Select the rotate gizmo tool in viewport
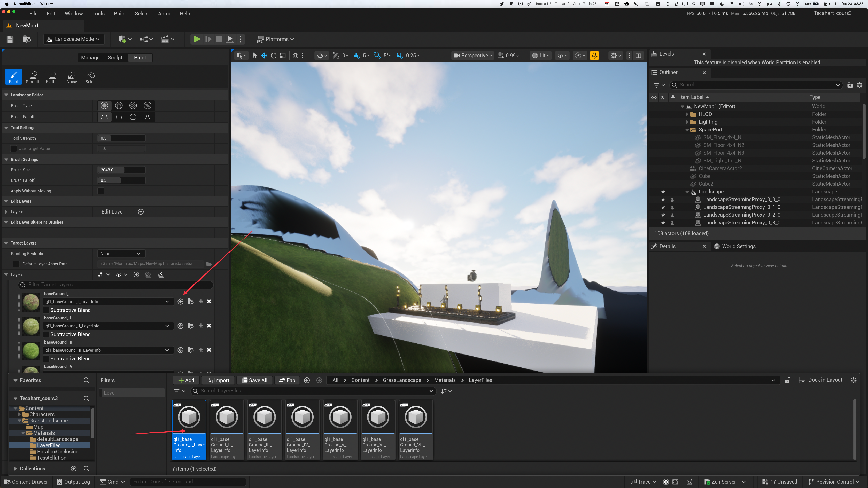The image size is (868, 488). click(274, 56)
